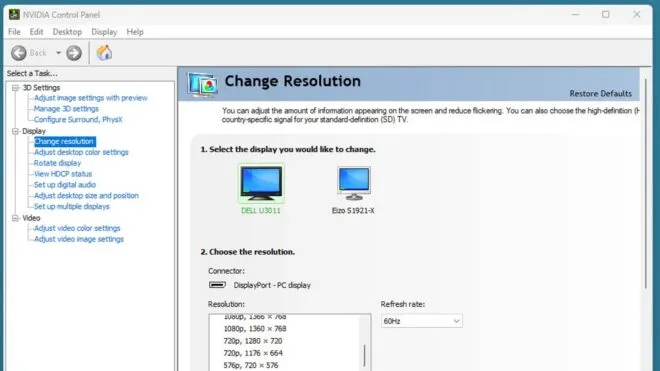Viewport: 660px width, 371px height.
Task: Collapse the 3D Settings tree node
Action: (16, 88)
